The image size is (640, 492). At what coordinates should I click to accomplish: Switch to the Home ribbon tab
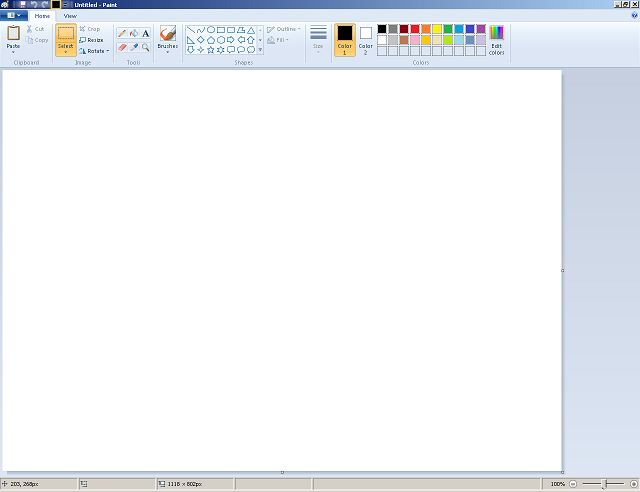(42, 16)
